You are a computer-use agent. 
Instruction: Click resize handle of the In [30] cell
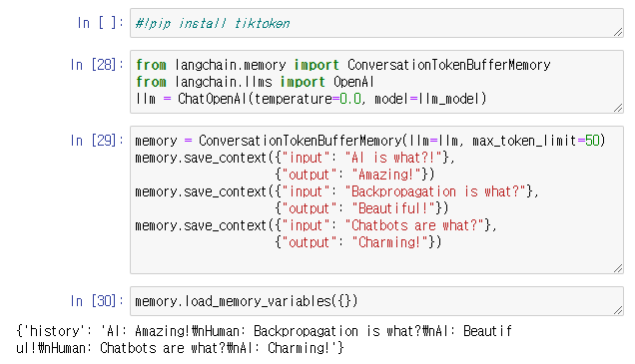coord(618,310)
